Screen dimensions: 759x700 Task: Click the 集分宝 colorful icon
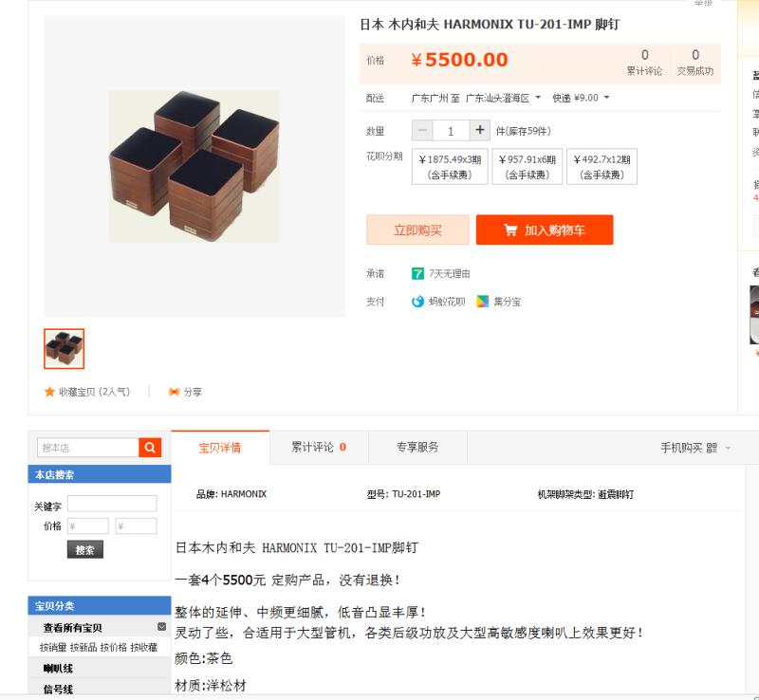tap(483, 302)
